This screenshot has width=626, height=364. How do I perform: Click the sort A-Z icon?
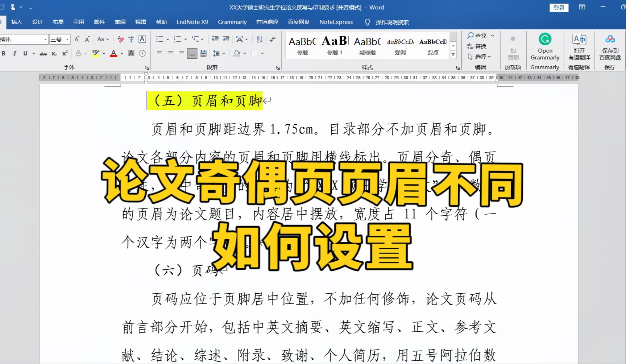tap(260, 39)
